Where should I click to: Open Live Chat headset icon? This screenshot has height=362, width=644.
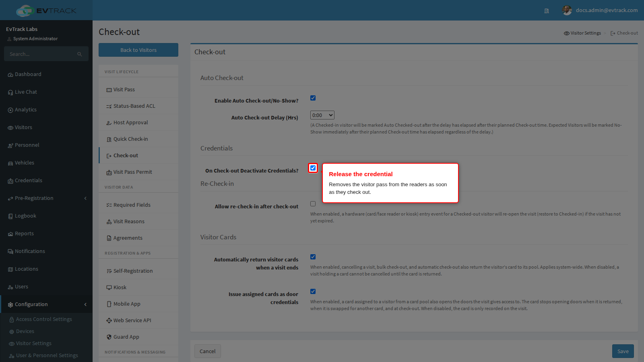click(x=10, y=93)
